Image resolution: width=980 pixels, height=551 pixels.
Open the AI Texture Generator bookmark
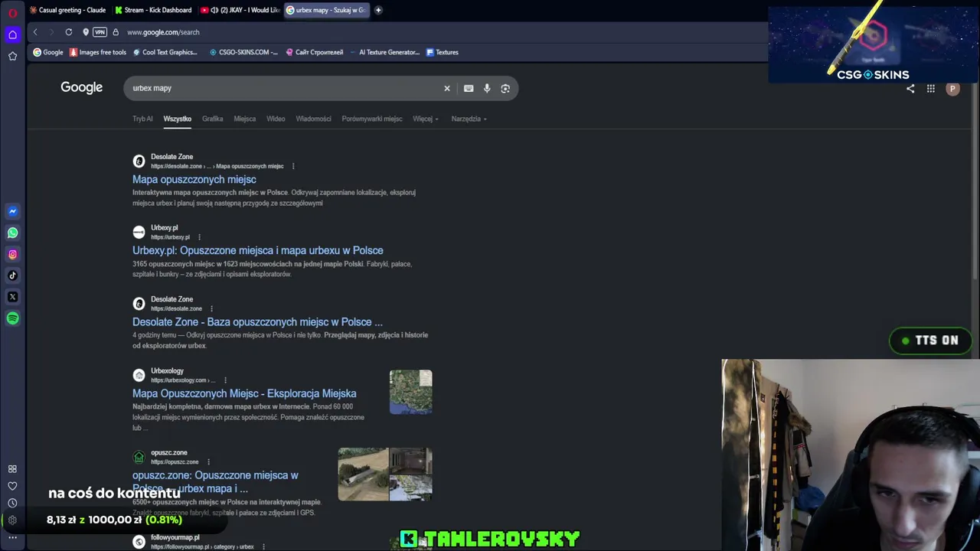click(385, 52)
